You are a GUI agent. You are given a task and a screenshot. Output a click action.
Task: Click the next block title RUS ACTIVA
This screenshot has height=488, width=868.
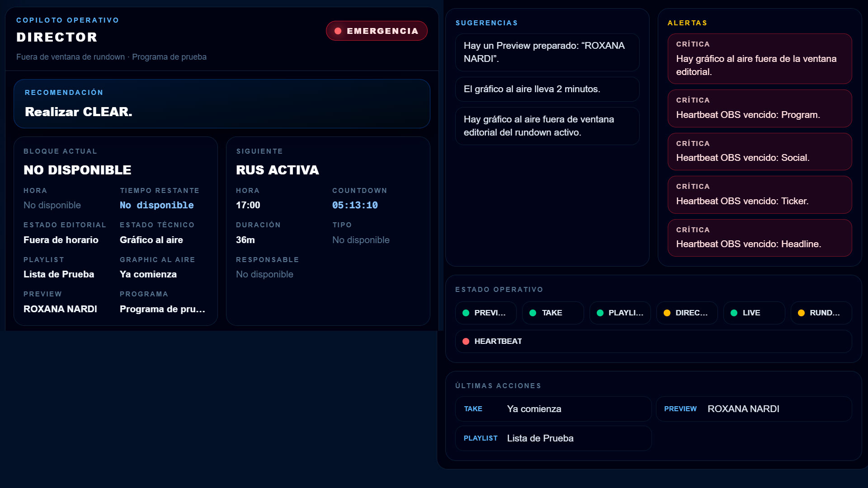(278, 170)
